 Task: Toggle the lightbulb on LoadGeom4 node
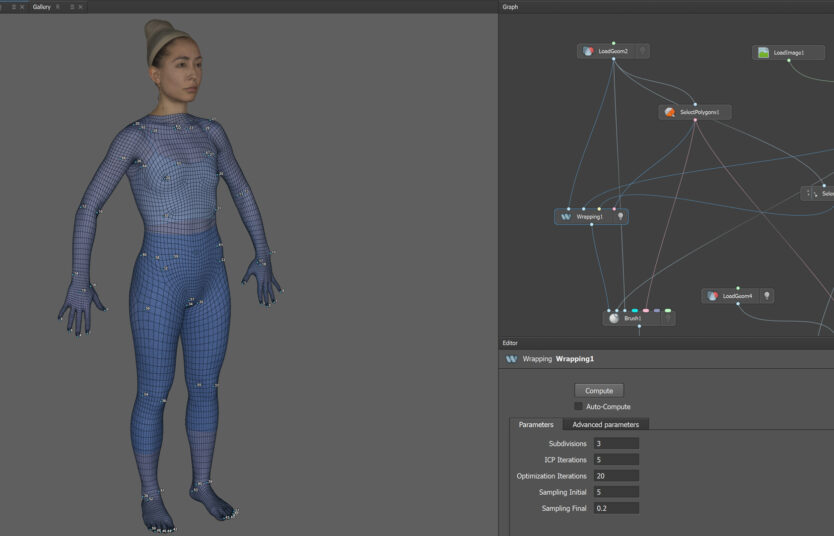click(x=767, y=296)
